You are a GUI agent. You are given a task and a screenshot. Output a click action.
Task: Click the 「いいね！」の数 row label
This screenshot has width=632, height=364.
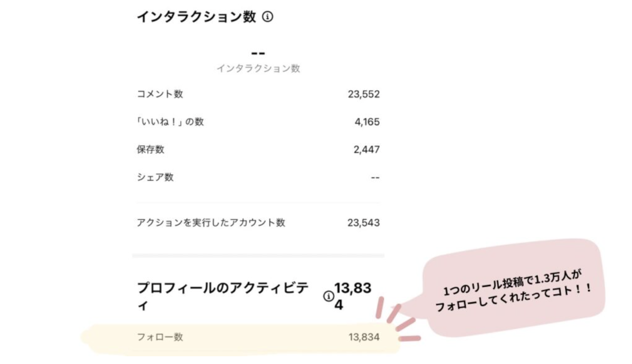pyautogui.click(x=170, y=122)
